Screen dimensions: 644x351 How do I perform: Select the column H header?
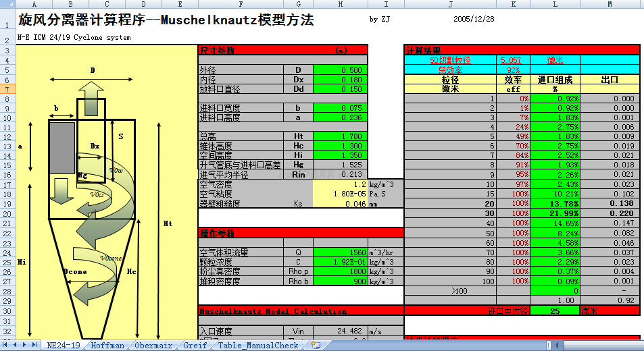click(340, 5)
